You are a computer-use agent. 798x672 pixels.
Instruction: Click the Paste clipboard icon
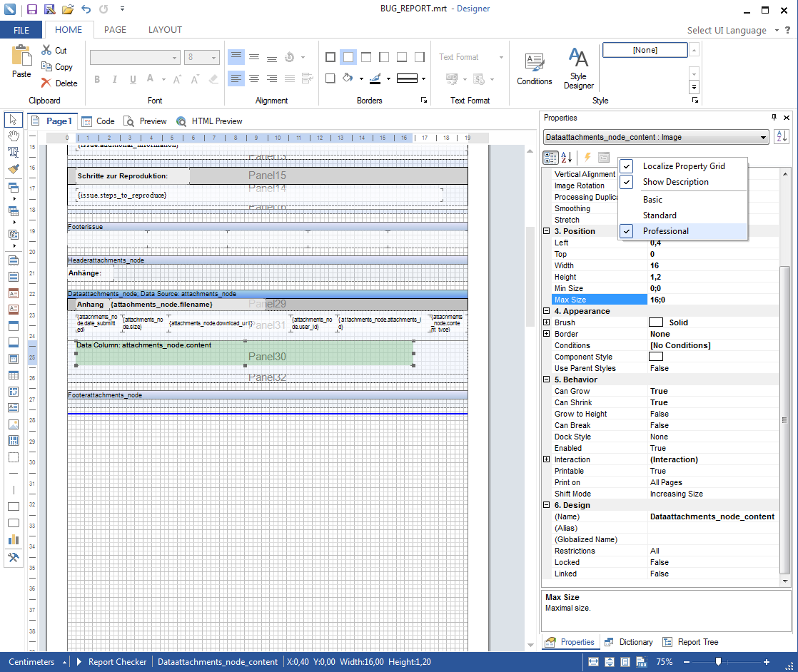21,56
